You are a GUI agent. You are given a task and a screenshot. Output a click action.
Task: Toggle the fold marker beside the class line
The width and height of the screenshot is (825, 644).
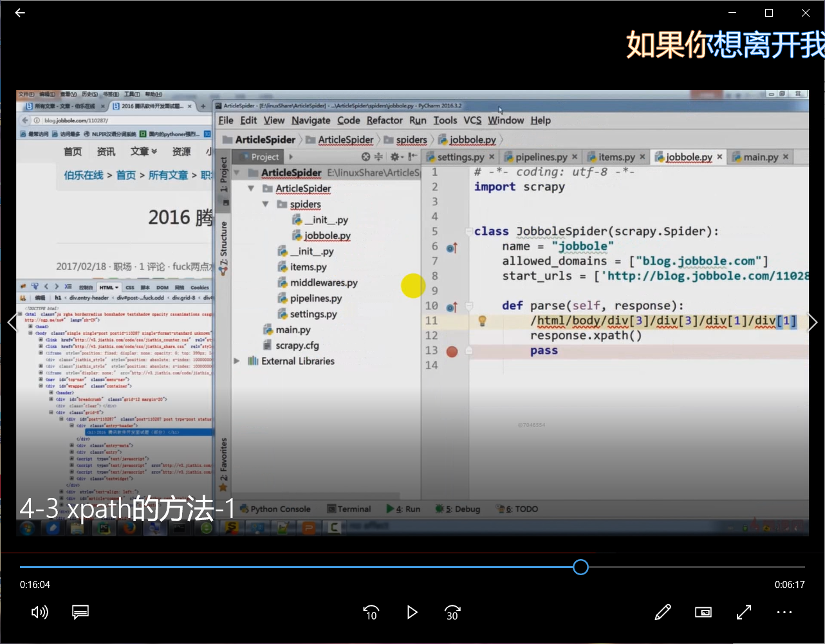(x=469, y=232)
